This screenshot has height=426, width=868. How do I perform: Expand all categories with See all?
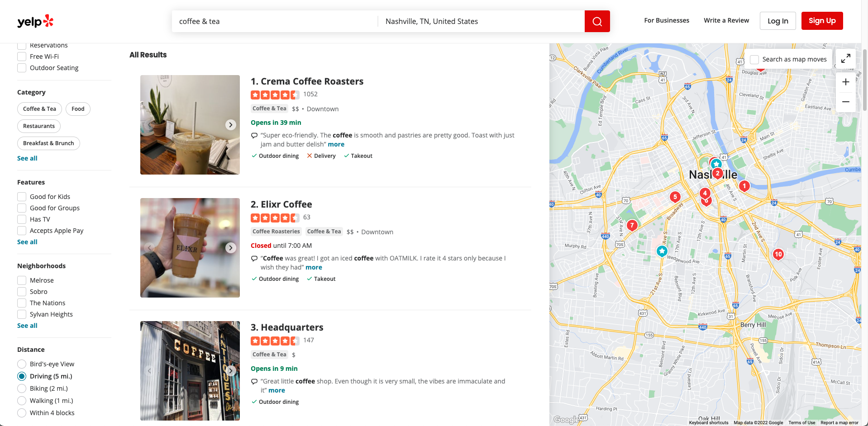[27, 158]
